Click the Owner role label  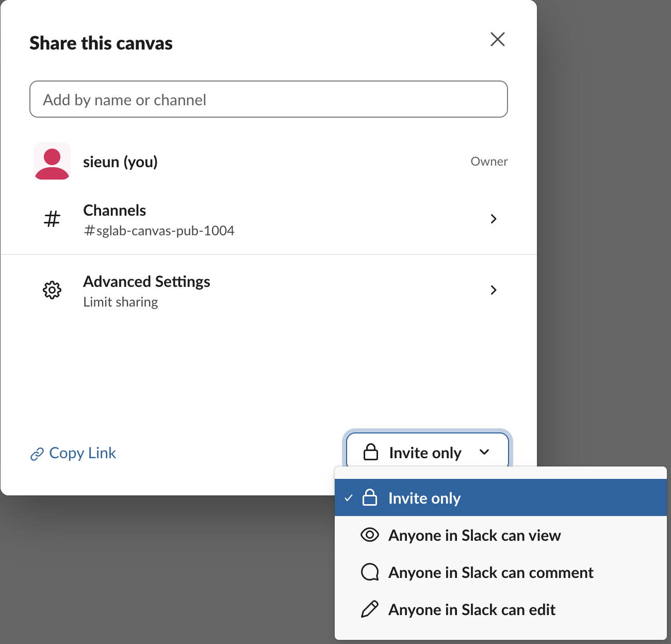coord(489,162)
